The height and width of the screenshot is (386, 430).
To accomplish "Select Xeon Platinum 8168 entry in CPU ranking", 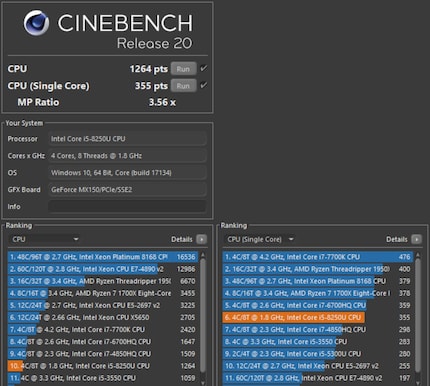I will (x=103, y=257).
